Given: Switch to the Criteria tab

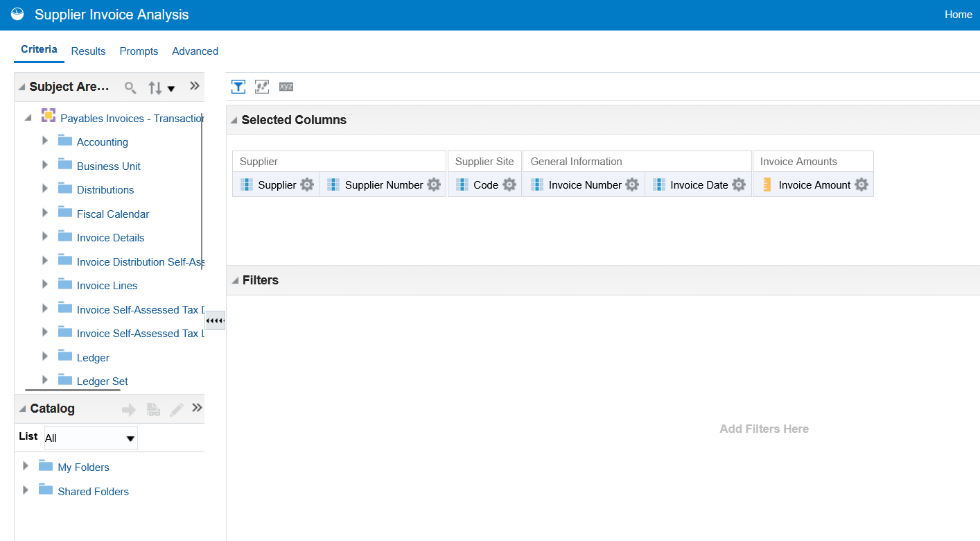Looking at the screenshot, I should coord(39,49).
